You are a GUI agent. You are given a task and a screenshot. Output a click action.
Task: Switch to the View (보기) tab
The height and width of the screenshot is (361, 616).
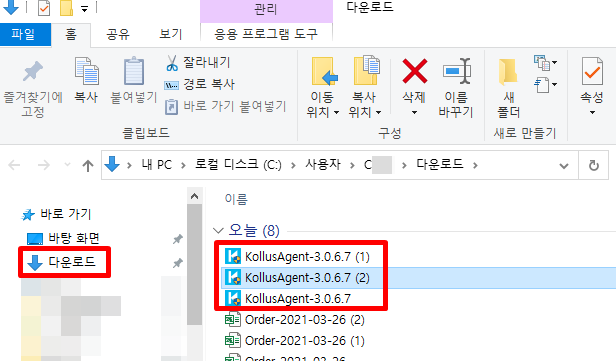tap(170, 35)
